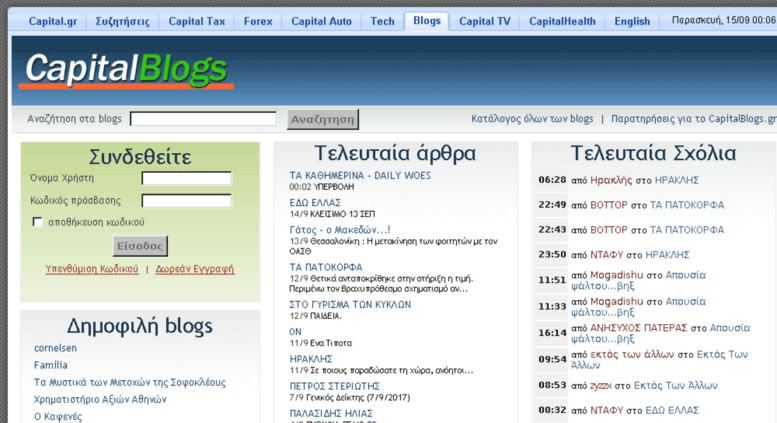Screen dimensions: 777x423
Task: Open the Capital TV tab
Action: tap(484, 21)
